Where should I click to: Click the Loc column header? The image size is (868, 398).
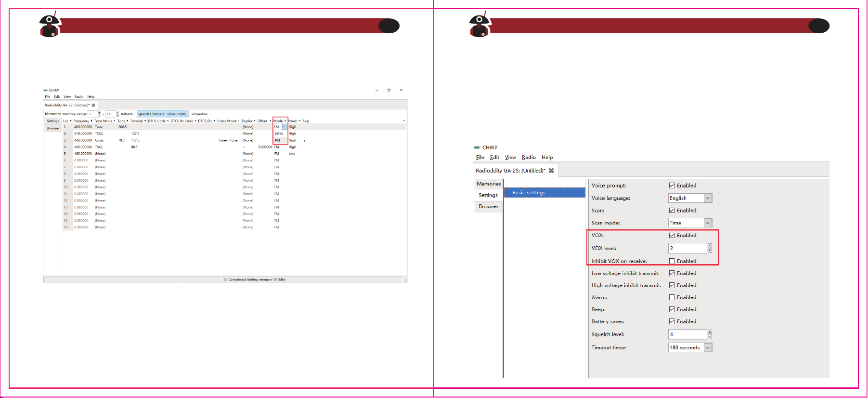(x=67, y=121)
